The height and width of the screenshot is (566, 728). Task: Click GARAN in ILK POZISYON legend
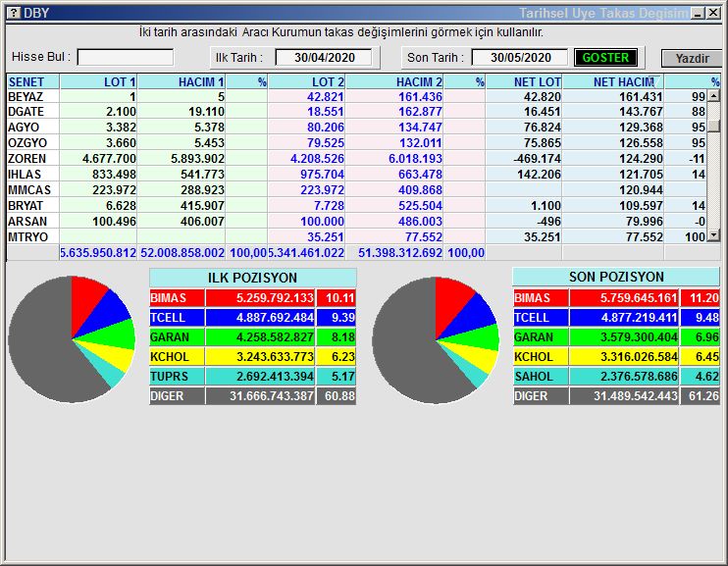coord(177,337)
